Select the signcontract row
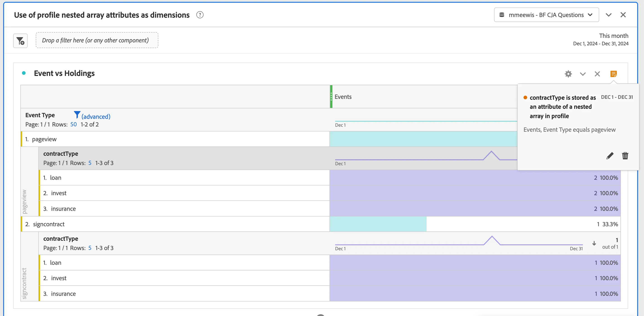The width and height of the screenshot is (644, 316). click(x=175, y=224)
